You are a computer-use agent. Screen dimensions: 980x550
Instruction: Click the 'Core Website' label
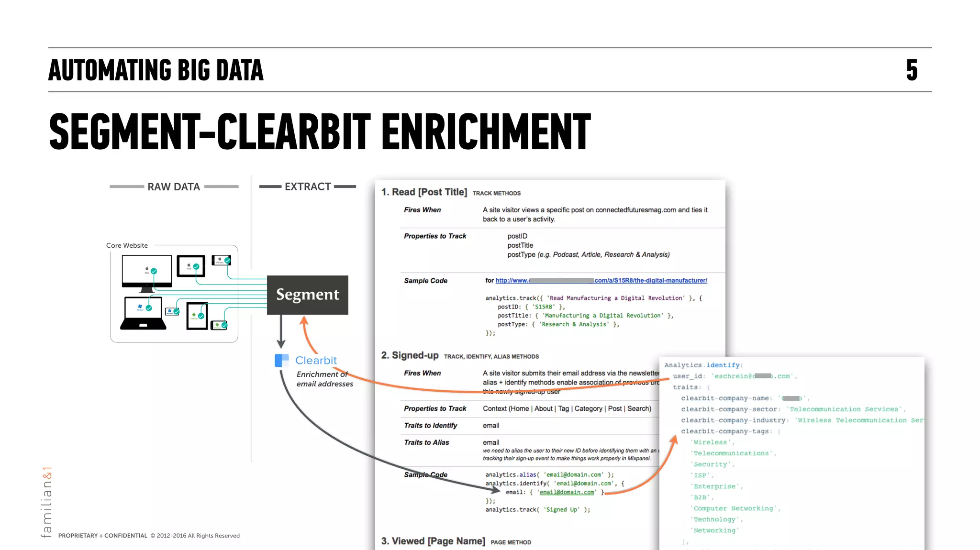127,245
